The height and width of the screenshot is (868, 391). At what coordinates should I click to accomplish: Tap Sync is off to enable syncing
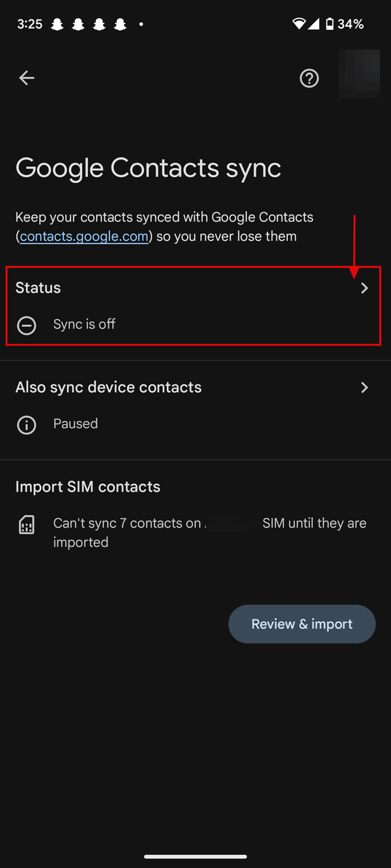(84, 324)
